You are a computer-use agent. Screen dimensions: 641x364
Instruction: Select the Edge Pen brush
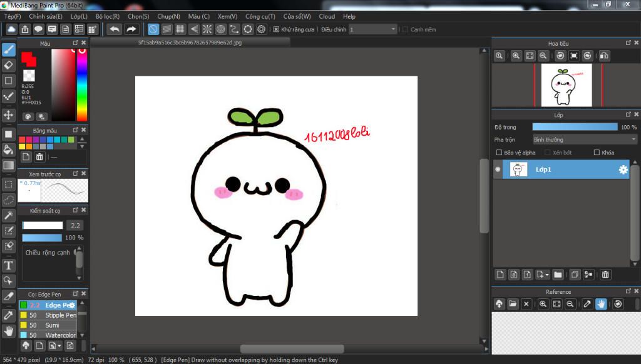(x=48, y=305)
